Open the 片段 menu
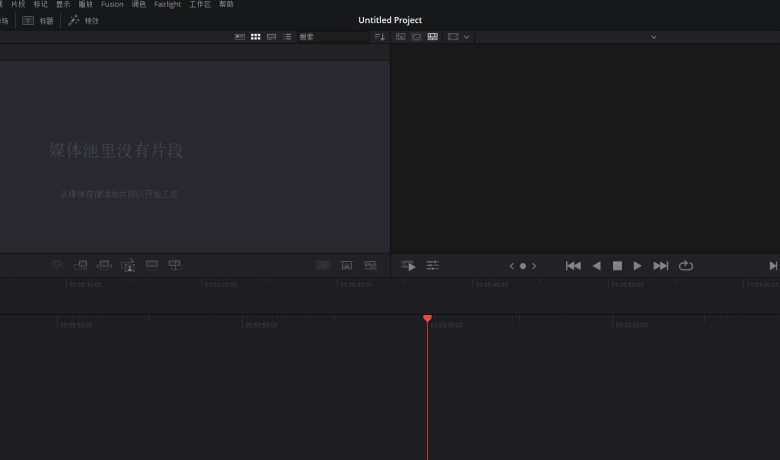 [x=18, y=4]
